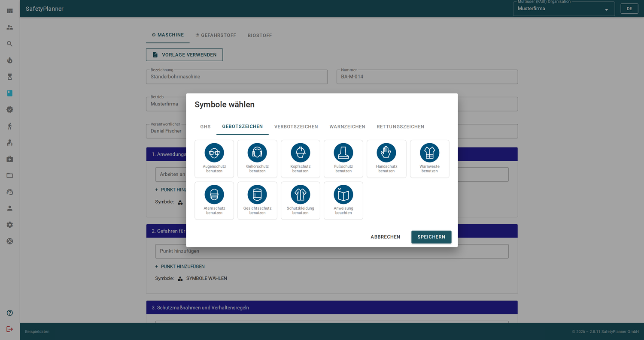Focus the Bezeichnung field with Ständerbohrmaschine
The image size is (644, 340).
[237, 77]
